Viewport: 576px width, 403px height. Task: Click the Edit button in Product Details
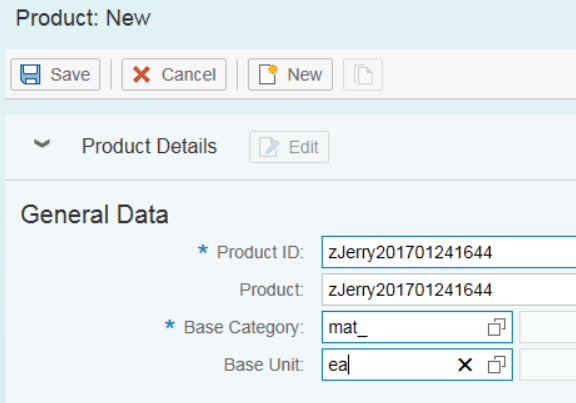(289, 147)
